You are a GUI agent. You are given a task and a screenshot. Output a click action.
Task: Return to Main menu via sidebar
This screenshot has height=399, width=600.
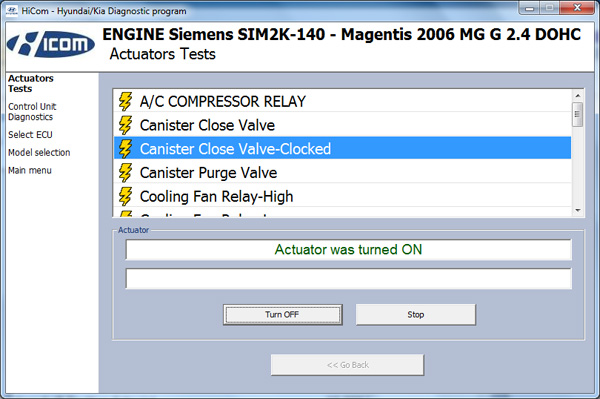click(x=30, y=170)
